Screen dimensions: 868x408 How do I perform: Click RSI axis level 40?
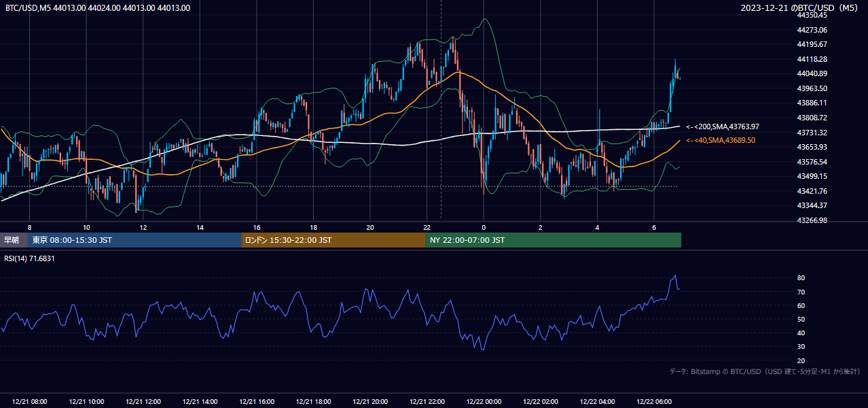click(801, 333)
